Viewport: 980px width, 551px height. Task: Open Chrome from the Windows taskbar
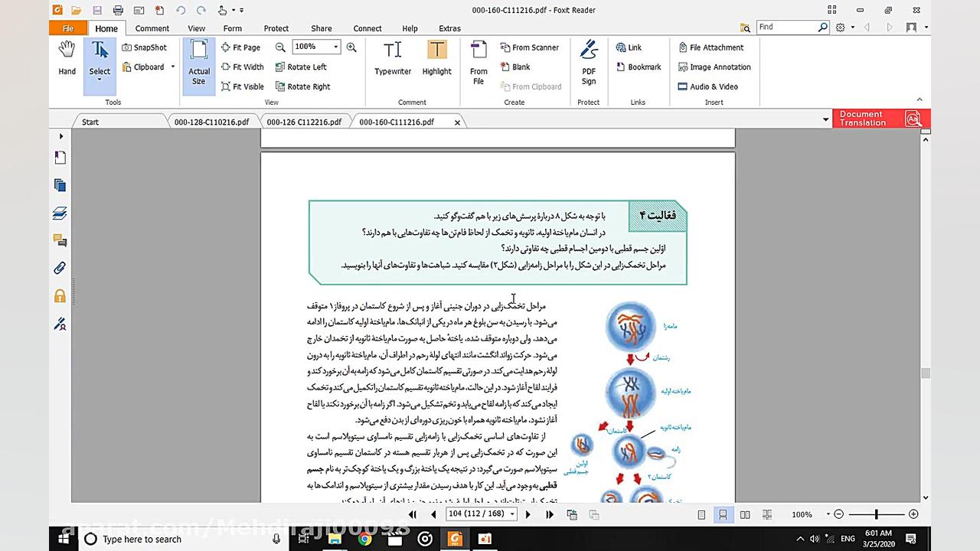click(365, 539)
